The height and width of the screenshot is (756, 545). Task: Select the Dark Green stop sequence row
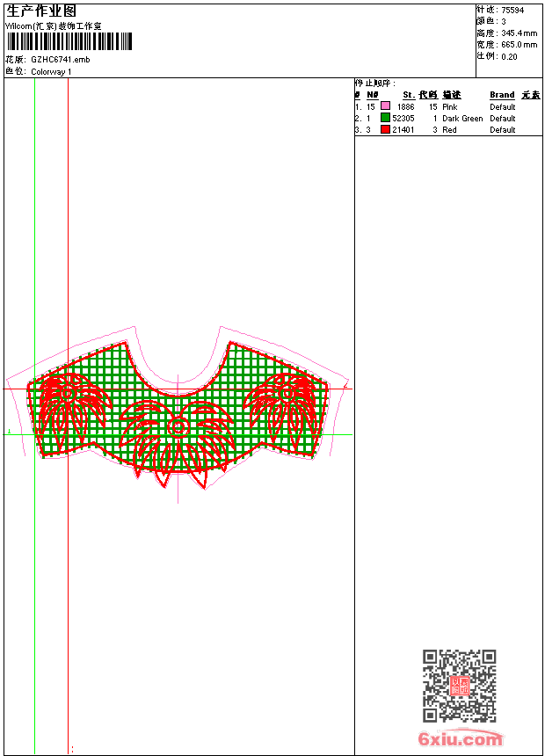pos(448,118)
